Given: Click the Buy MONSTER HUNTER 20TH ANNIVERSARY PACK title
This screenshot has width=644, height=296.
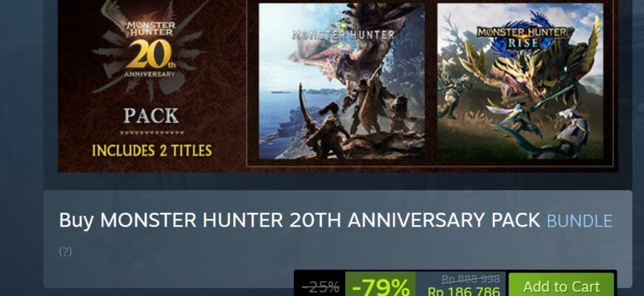Looking at the screenshot, I should pyautogui.click(x=299, y=221).
